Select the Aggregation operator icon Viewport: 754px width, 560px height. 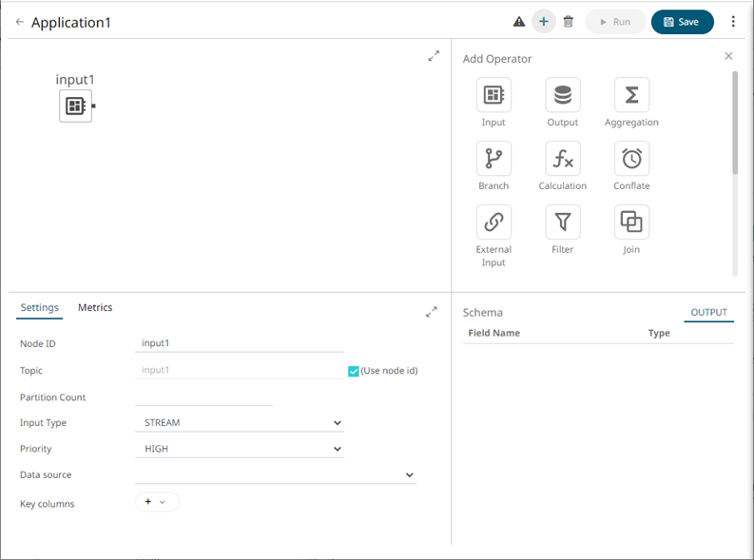coord(631,95)
